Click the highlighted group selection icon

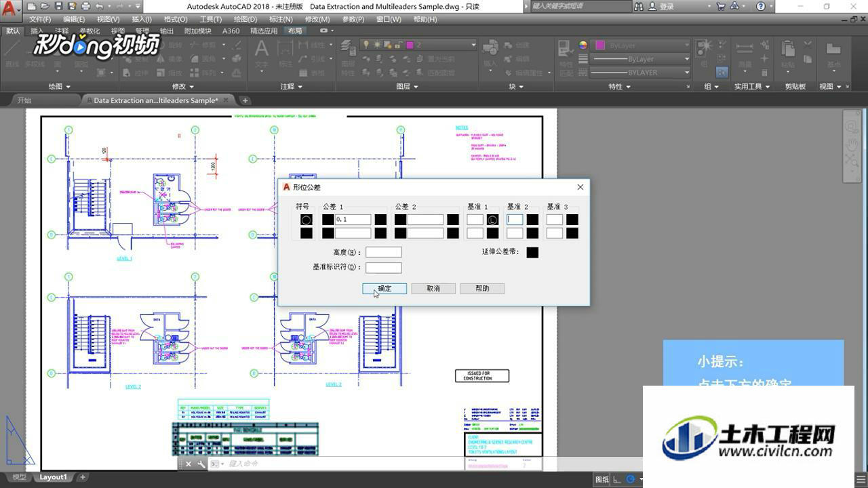coord(722,72)
